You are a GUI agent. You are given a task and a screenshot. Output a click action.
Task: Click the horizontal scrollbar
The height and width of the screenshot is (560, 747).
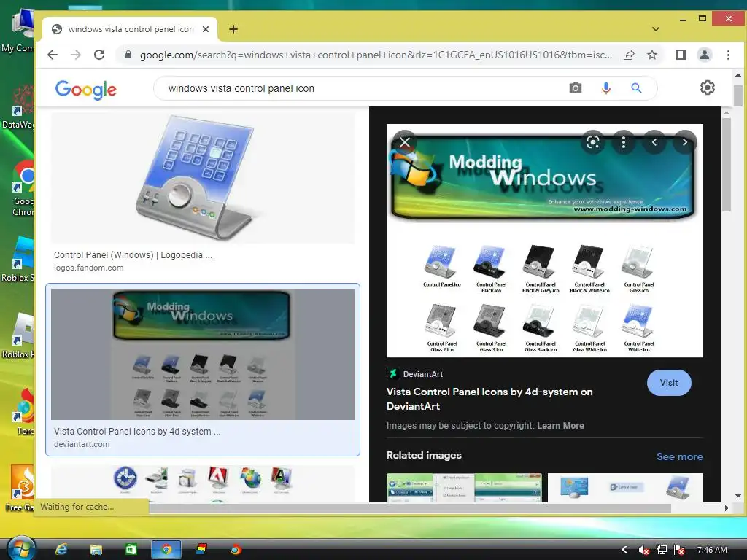(410, 508)
